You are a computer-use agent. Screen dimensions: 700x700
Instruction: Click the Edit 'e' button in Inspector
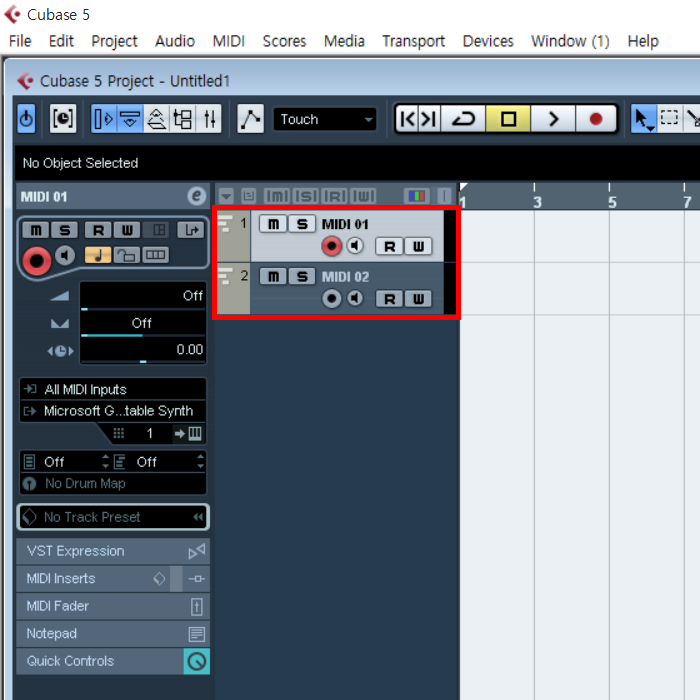tap(196, 196)
